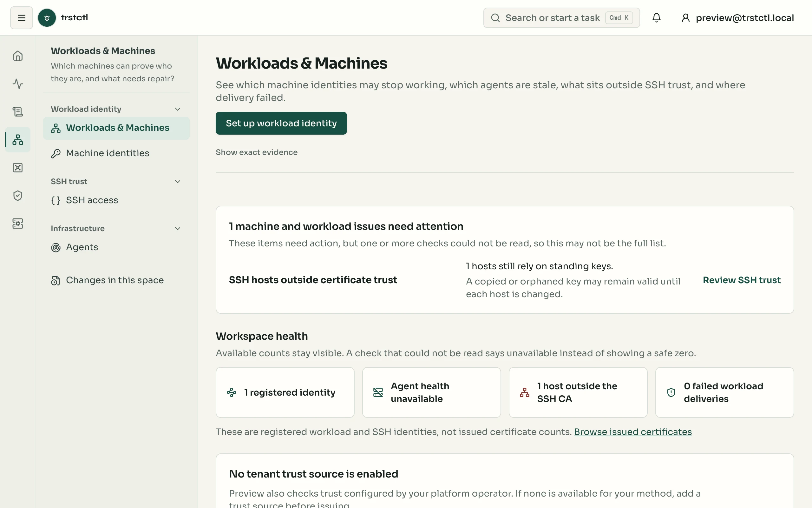Open the Agent health unavailable card
812x508 pixels.
[x=431, y=392]
